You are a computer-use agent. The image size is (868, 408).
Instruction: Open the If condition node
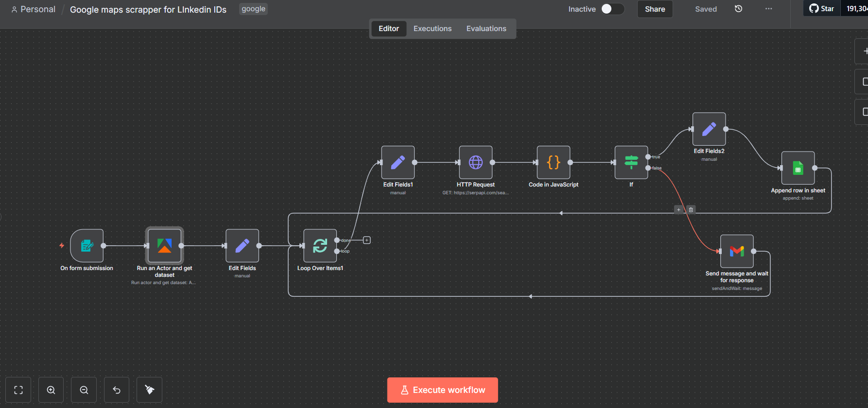point(631,162)
